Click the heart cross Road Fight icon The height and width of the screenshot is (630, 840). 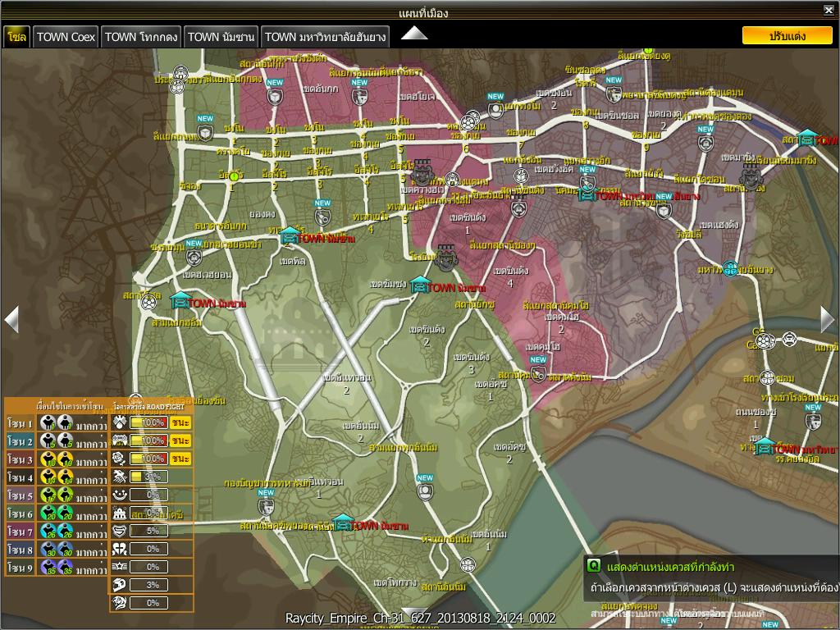(120, 549)
